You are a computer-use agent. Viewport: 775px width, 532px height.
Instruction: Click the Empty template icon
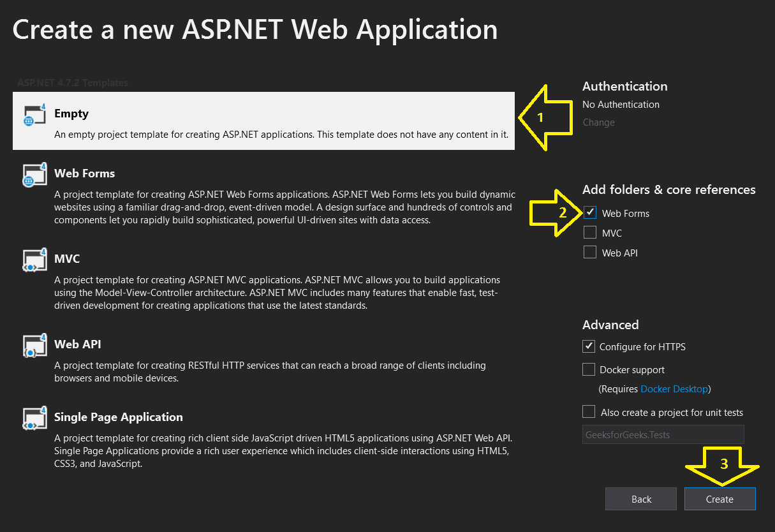click(34, 115)
